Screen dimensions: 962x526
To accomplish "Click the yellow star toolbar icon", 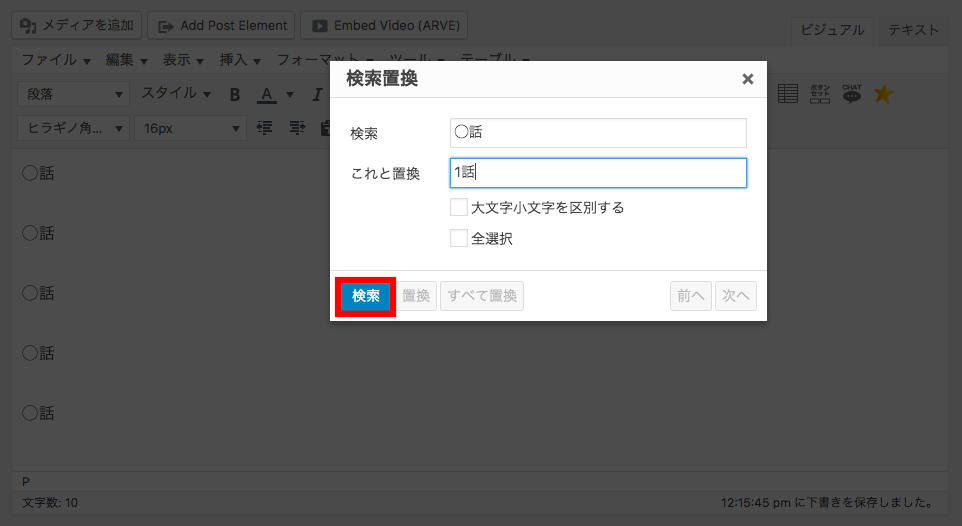I will coord(883,94).
